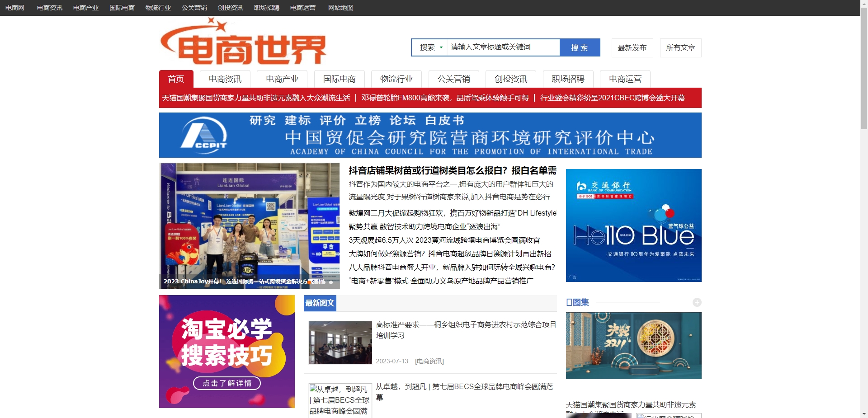The height and width of the screenshot is (418, 868).
Task: Open gallery caption 天猫国潮集聚国货商家力量
Action: pos(631,408)
